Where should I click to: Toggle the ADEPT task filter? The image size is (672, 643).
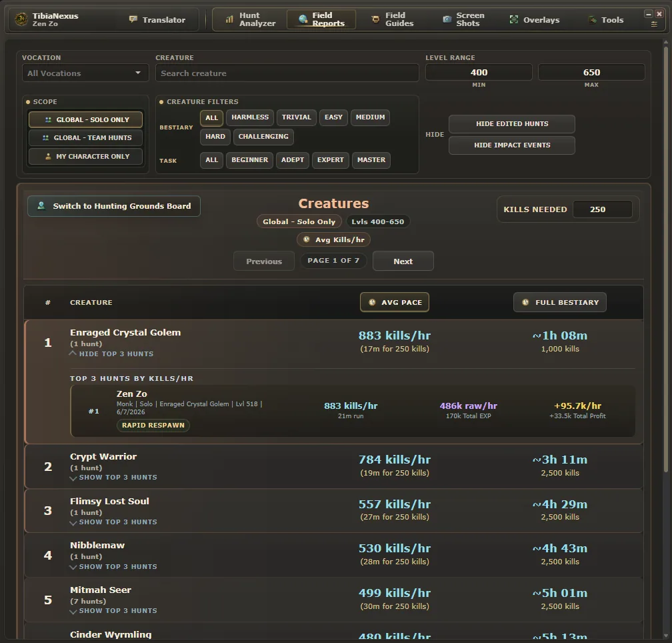click(292, 160)
